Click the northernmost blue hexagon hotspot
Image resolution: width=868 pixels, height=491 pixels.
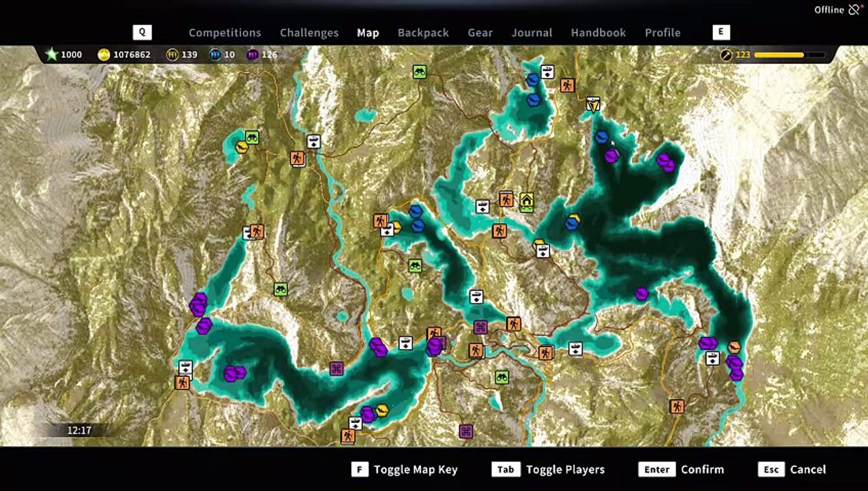533,80
